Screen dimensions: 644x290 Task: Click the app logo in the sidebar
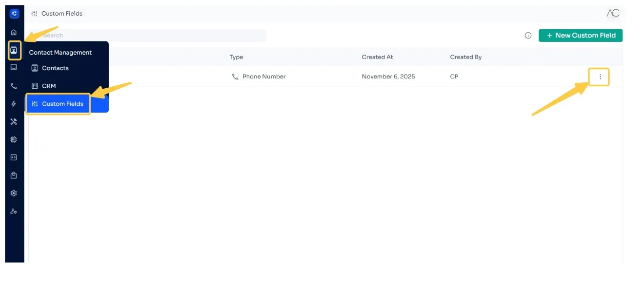point(14,14)
